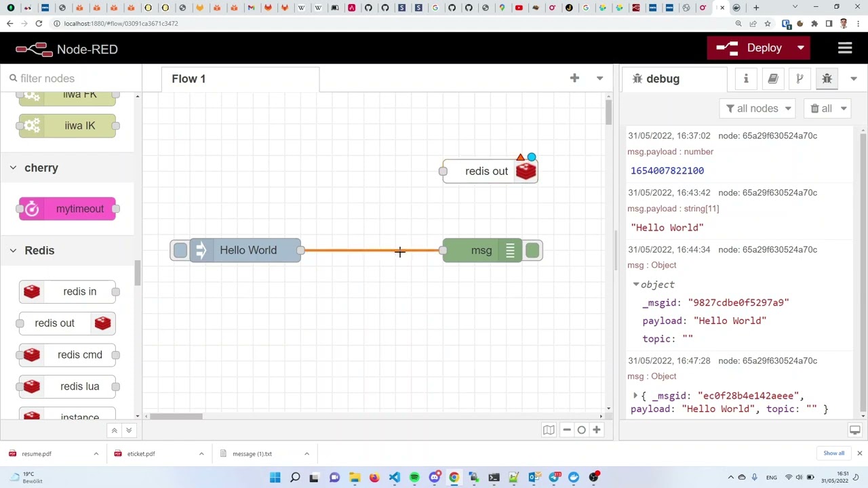Collapse the object tree in debug message

636,285
